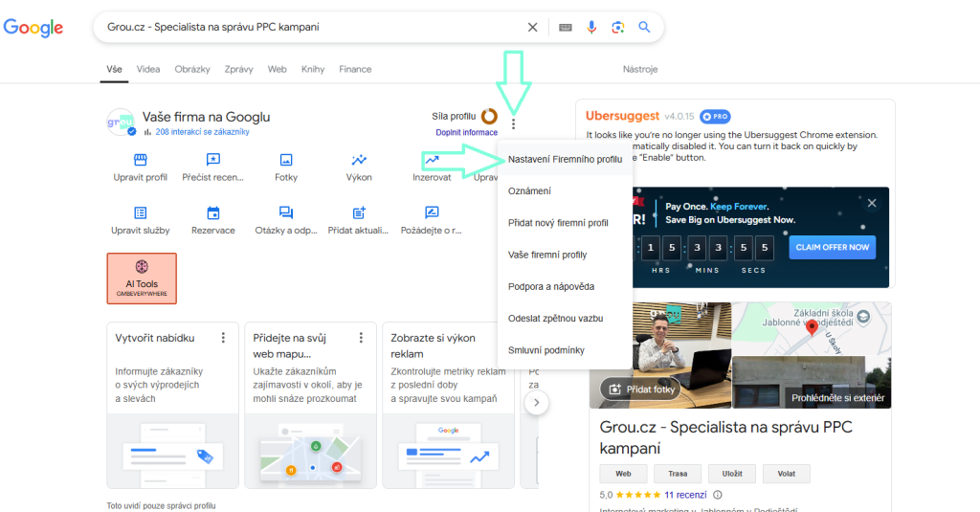
Task: Choose Oznámení in the menu
Action: (565, 191)
